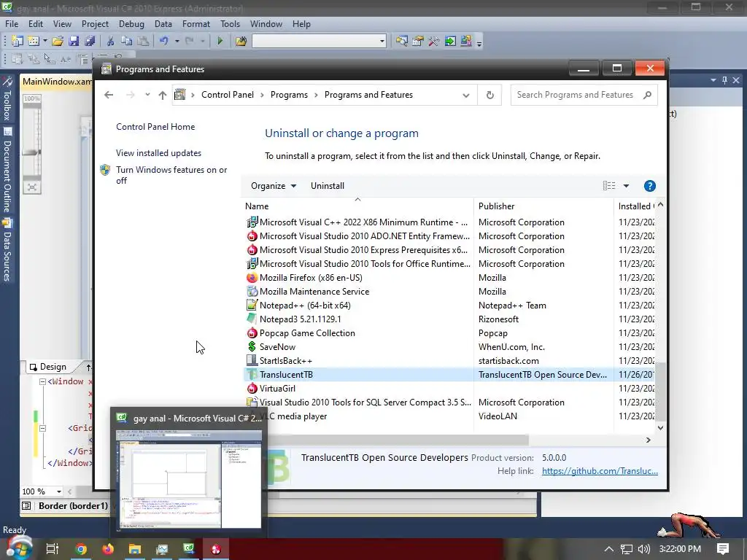
Task: Show hidden tray icons chevron
Action: pos(609,549)
